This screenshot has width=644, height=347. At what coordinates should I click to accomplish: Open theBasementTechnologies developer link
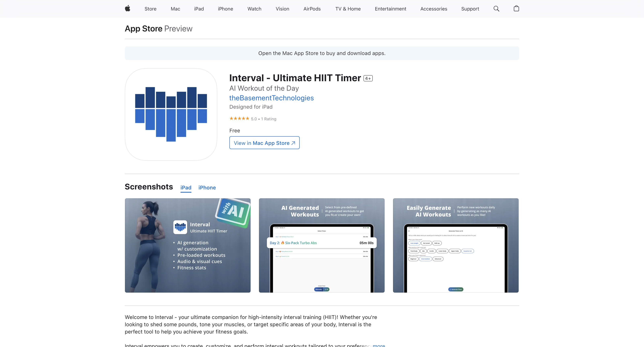coord(271,98)
